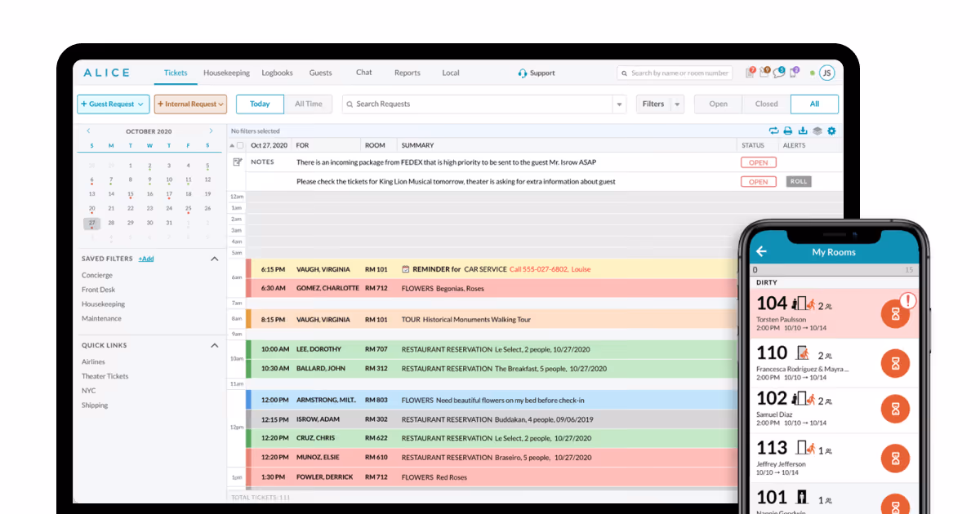The image size is (980, 514).
Task: Open the Theater Tickets quick link
Action: click(105, 376)
